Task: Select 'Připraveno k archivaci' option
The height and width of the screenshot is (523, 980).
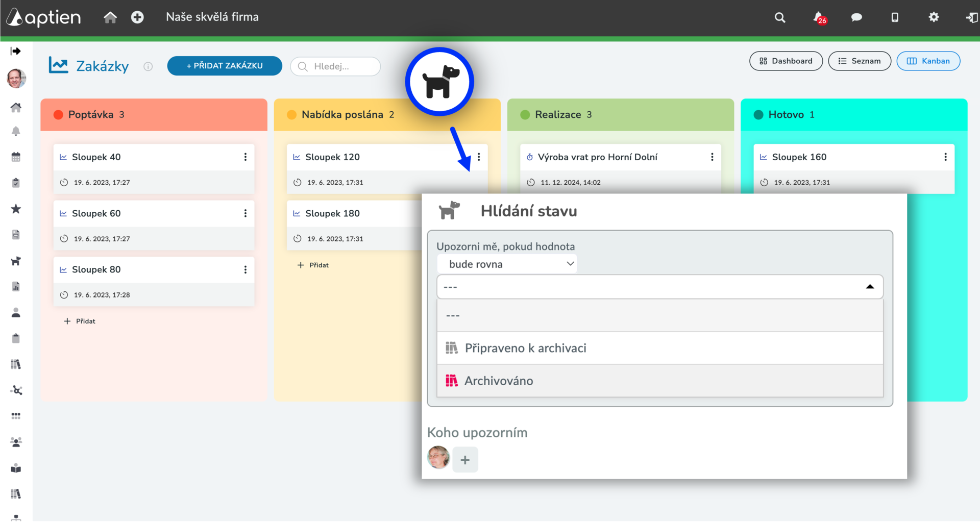Action: click(525, 348)
